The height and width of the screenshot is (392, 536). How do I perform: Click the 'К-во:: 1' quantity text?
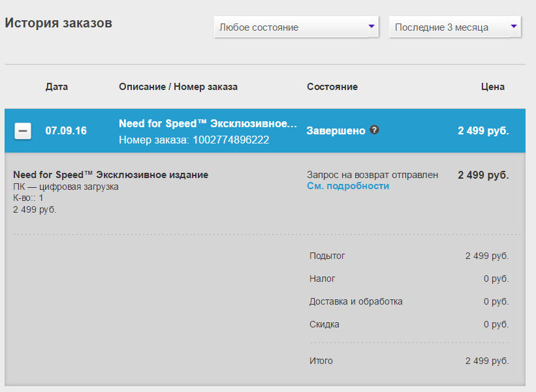click(28, 198)
